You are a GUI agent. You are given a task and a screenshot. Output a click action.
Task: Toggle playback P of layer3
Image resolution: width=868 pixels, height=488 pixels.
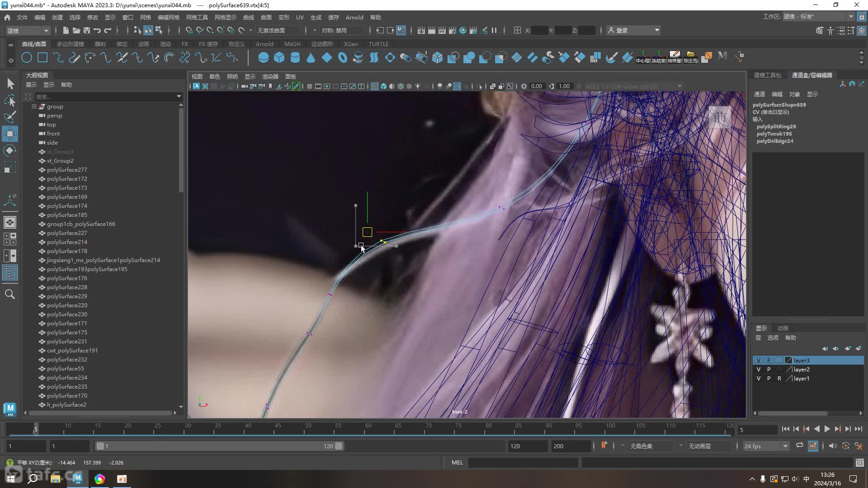(769, 360)
